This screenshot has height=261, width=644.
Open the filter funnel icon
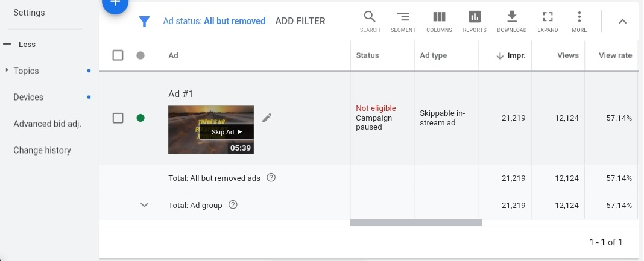pyautogui.click(x=144, y=22)
